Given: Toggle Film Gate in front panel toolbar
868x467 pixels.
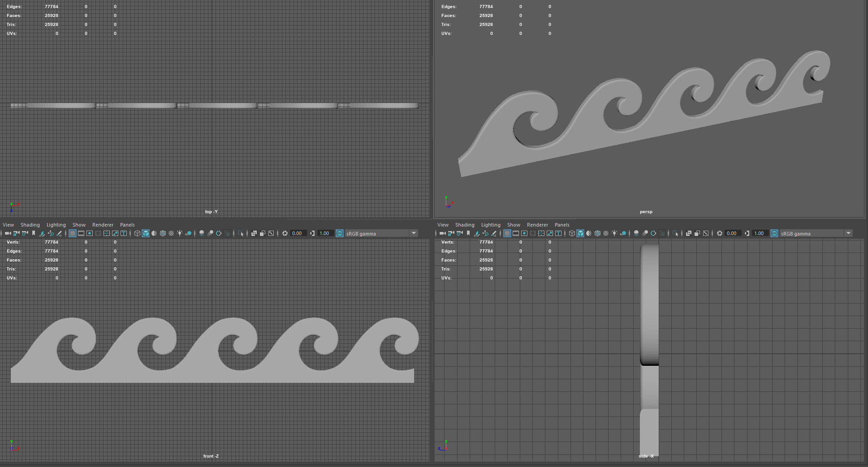Looking at the screenshot, I should [x=81, y=233].
